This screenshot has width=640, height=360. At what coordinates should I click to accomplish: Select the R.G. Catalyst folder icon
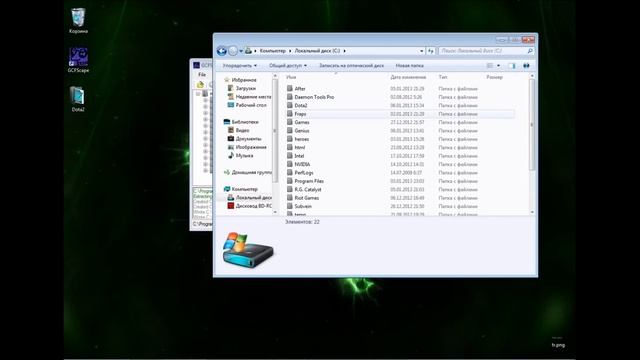(x=290, y=189)
